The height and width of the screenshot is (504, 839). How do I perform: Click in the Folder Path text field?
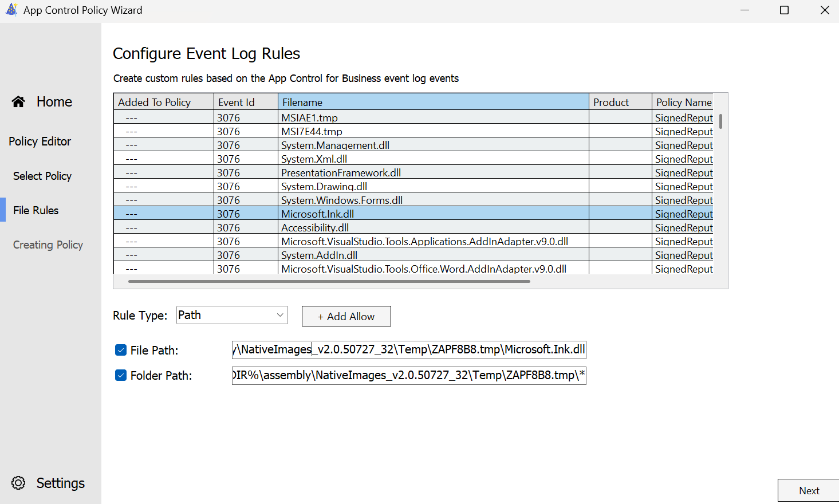click(x=409, y=375)
